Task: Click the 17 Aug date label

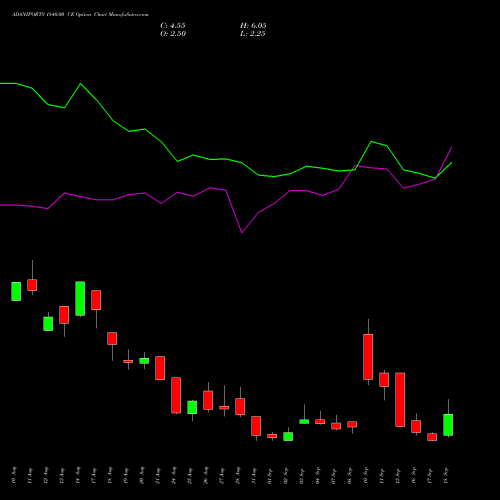Action: tap(94, 476)
